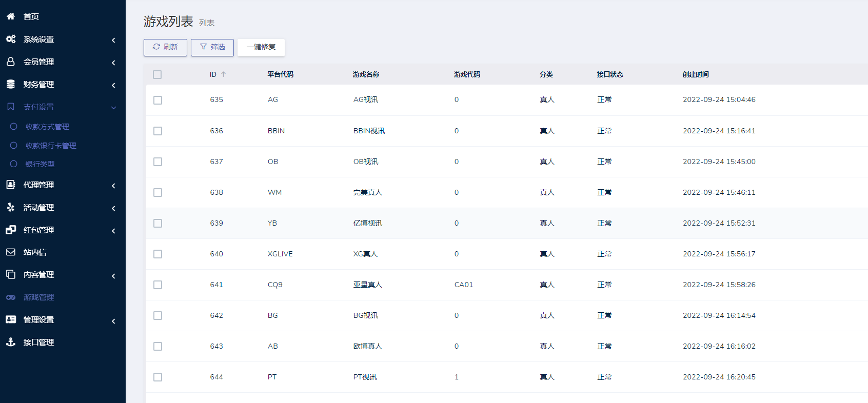Image resolution: width=868 pixels, height=403 pixels.
Task: Expand 内容管理 using its chevron
Action: pyautogui.click(x=113, y=276)
